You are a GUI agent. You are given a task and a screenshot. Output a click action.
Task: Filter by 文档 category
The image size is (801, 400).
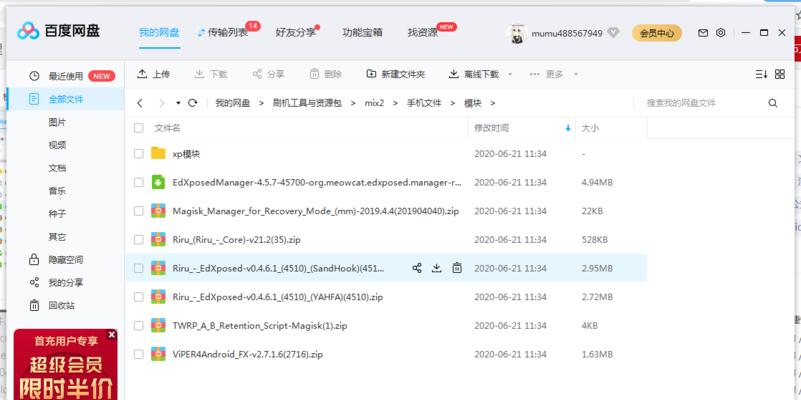57,168
